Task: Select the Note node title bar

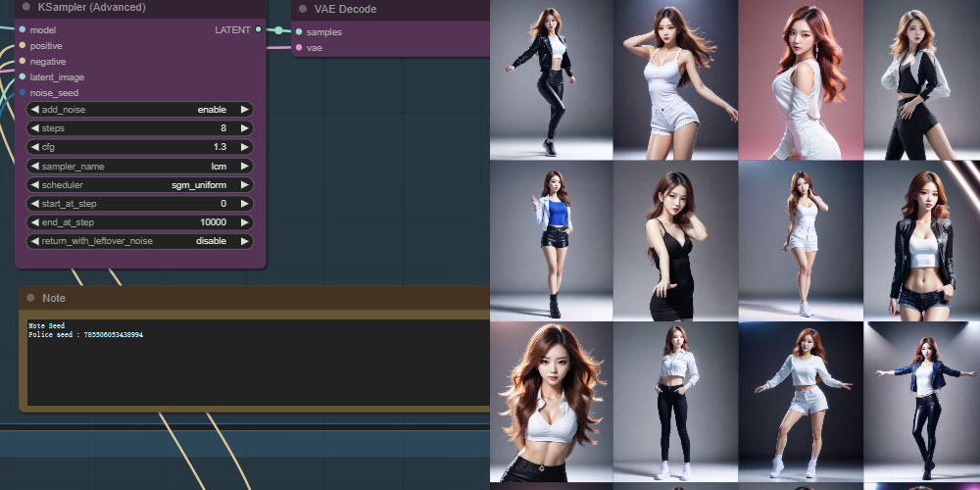Action: click(255, 298)
